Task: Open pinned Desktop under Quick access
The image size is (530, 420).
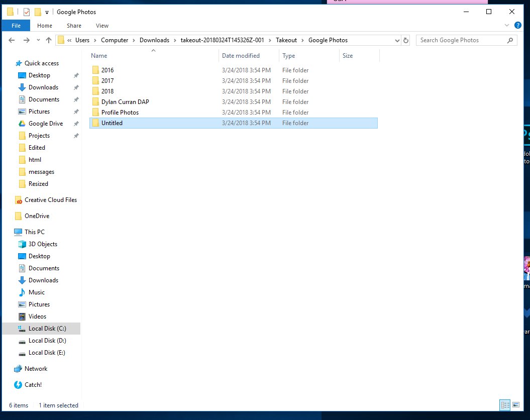Action: coord(39,75)
